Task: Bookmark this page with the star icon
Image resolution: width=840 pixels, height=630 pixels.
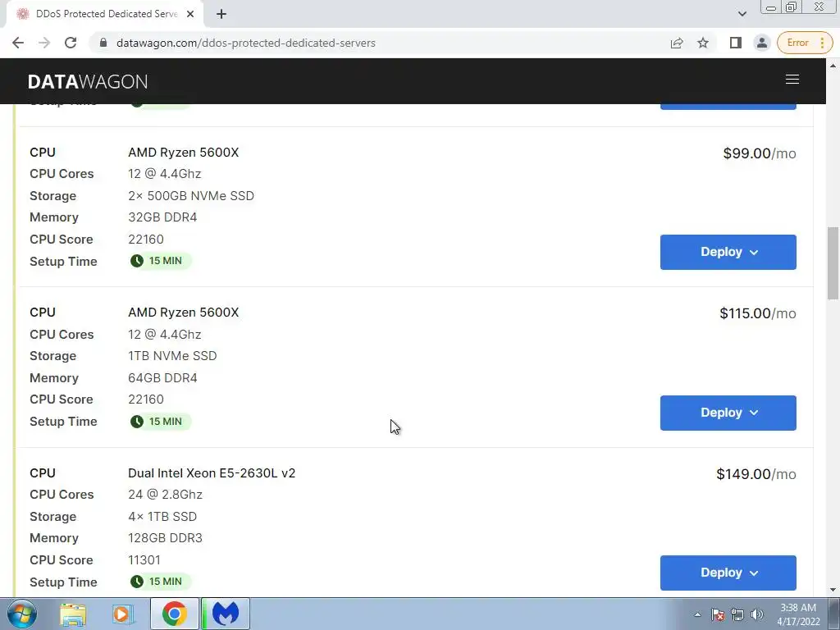Action: [703, 43]
